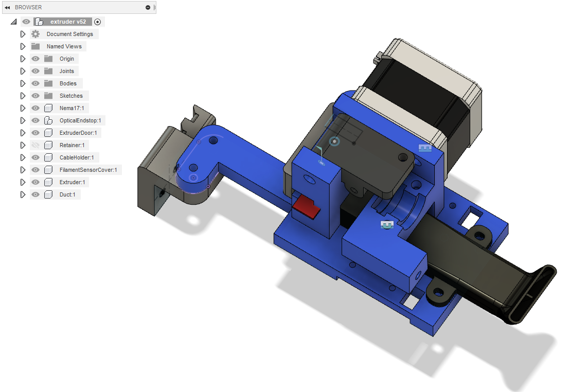587x392 pixels.
Task: Expand the Nema17:1 component
Action: point(23,108)
